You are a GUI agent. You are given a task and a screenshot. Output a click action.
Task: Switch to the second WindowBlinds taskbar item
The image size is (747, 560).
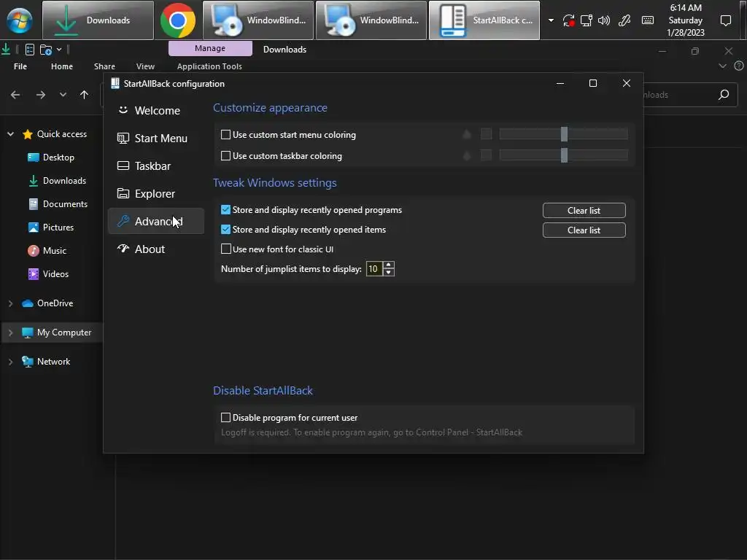[x=371, y=20]
